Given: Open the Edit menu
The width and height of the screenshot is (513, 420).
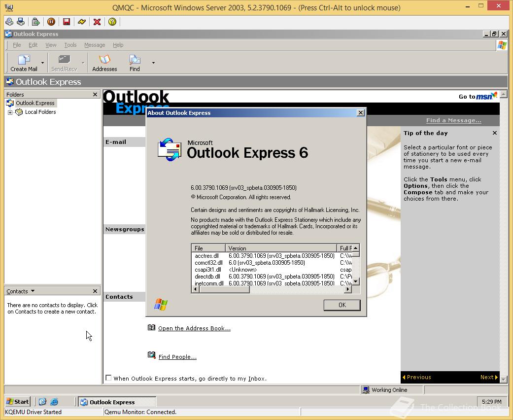Looking at the screenshot, I should coord(33,45).
